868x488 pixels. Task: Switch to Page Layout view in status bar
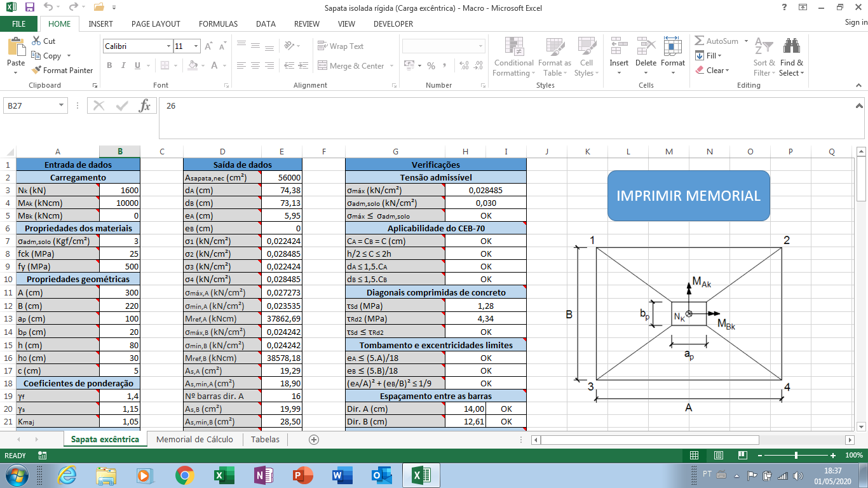coord(718,456)
